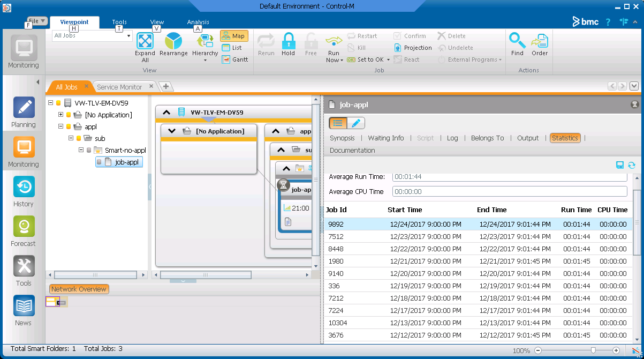Click the zoom slider handle
The width and height of the screenshot is (644, 359).
pyautogui.click(x=593, y=350)
